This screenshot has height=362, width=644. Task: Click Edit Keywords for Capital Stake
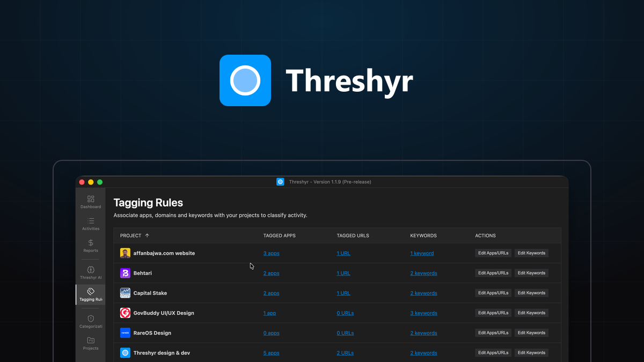[x=531, y=293]
